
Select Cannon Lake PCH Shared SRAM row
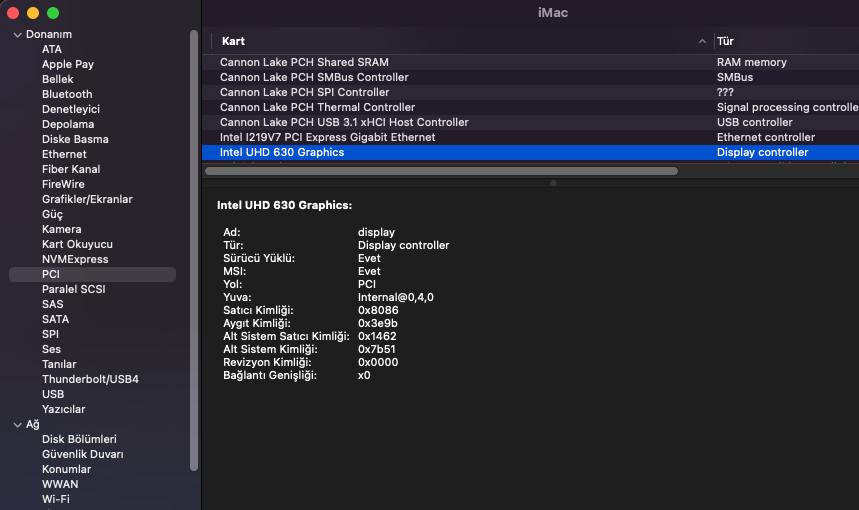pyautogui.click(x=303, y=62)
